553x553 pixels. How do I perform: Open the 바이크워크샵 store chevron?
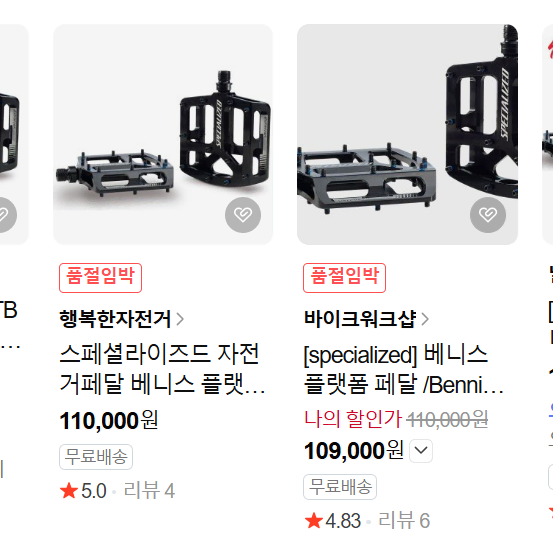[x=425, y=319]
